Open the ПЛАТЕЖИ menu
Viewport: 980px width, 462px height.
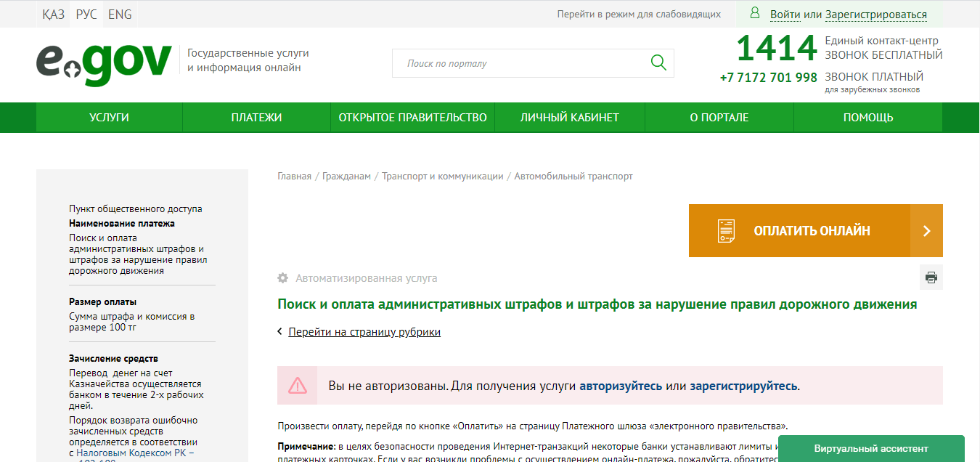256,118
